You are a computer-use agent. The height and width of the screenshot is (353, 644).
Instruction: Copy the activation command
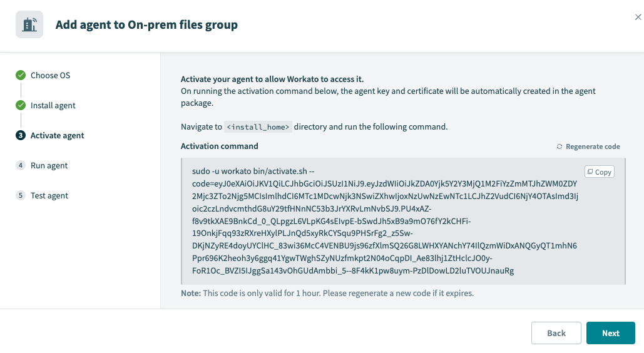pos(600,171)
